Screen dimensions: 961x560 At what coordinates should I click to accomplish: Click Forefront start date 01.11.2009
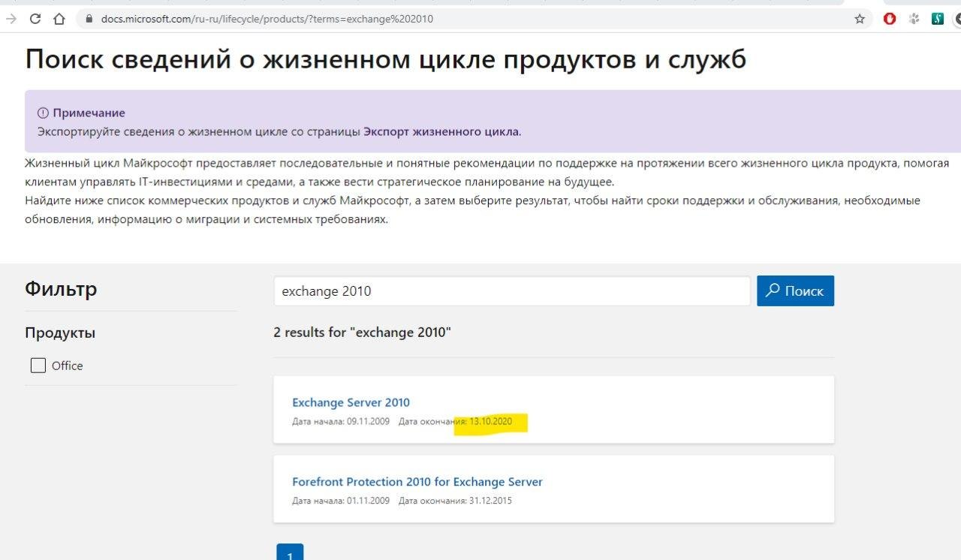coord(368,501)
